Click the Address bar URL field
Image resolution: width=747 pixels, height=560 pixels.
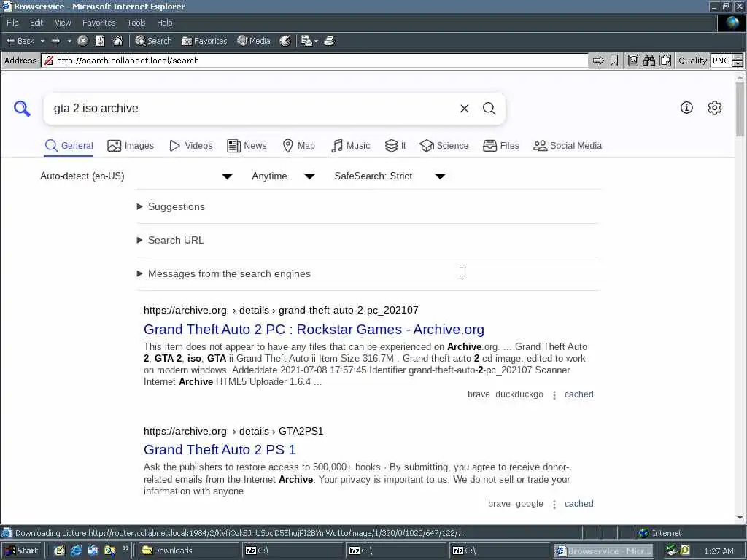point(314,61)
